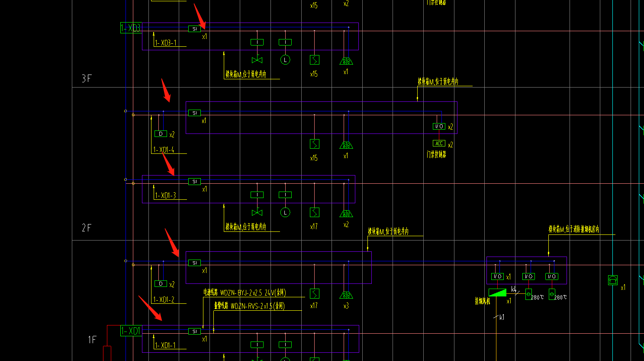This screenshot has height=361, width=644.
Task: Select the 1-XD1-1 loop label
Action: click(x=165, y=346)
